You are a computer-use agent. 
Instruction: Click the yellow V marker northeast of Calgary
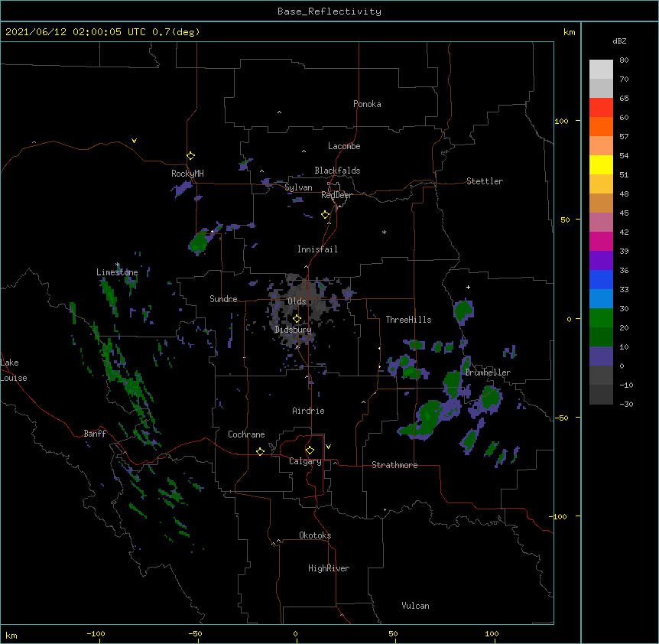click(328, 447)
